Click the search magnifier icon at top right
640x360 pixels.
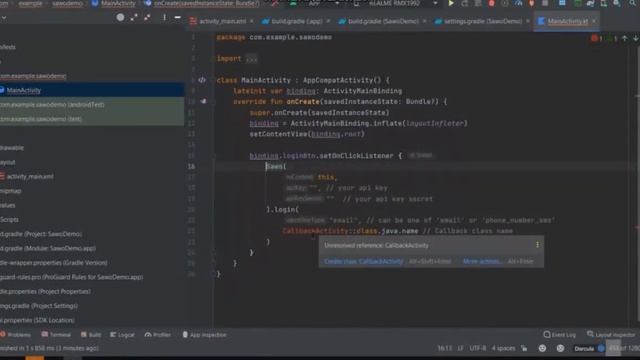633,4
